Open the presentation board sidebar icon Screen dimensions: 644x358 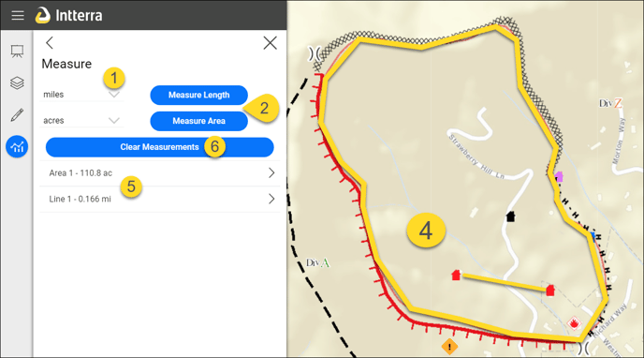coord(17,52)
